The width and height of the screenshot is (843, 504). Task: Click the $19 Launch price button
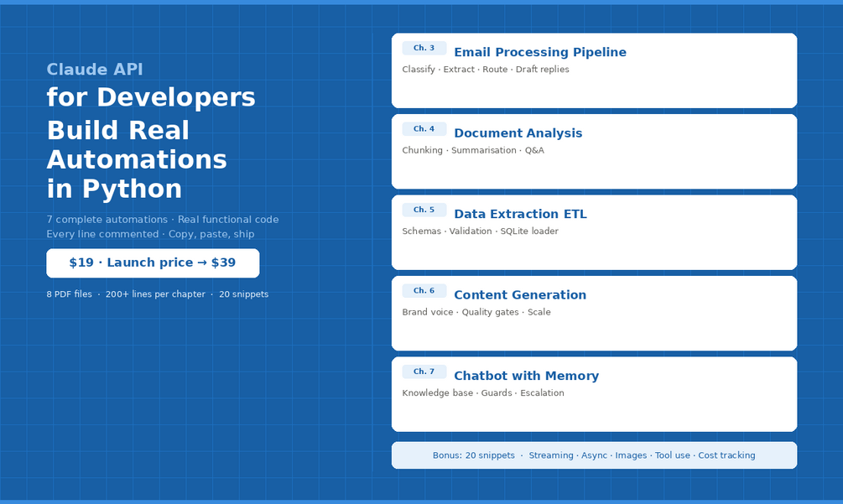[x=153, y=263]
